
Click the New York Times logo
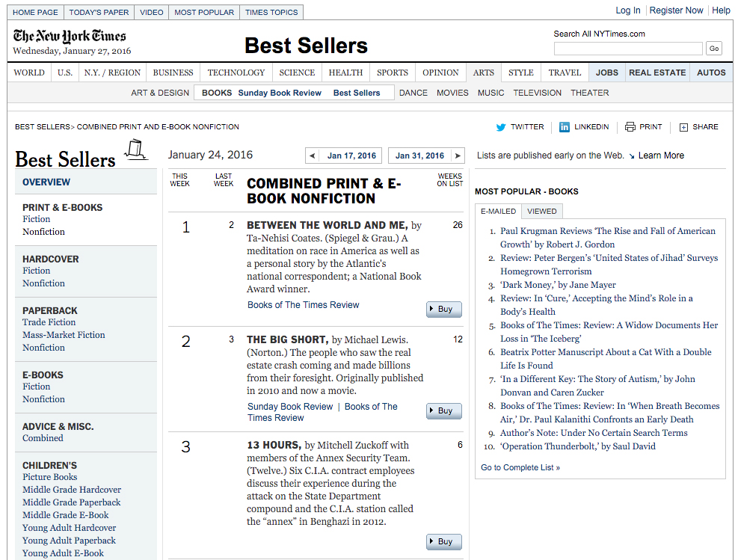coord(70,37)
